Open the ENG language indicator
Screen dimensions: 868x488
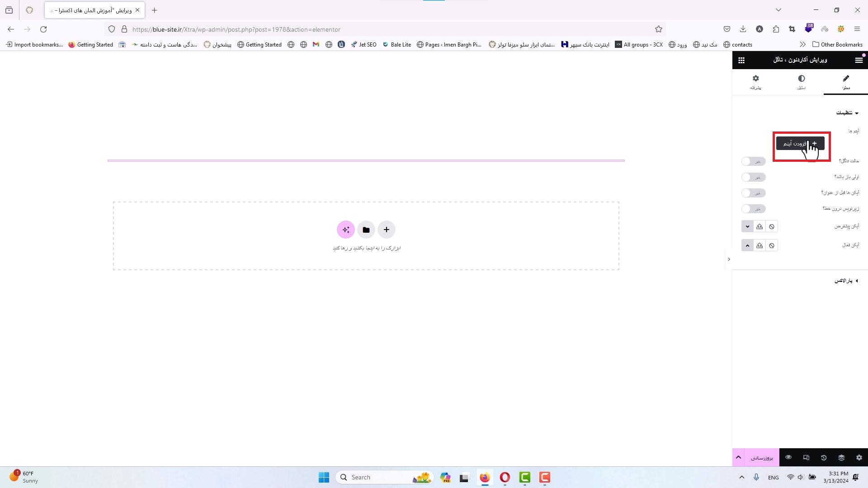(774, 477)
